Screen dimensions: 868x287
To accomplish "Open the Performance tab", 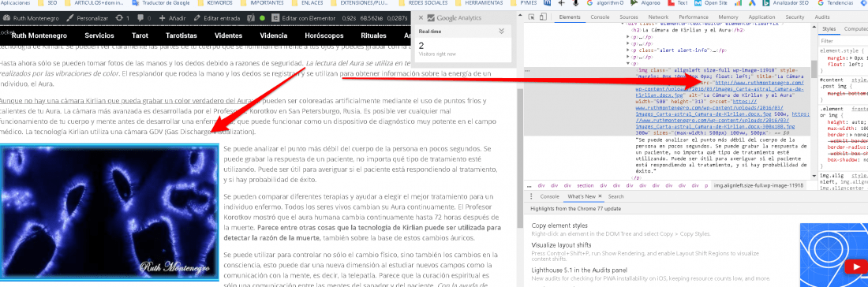I will pyautogui.click(x=693, y=17).
